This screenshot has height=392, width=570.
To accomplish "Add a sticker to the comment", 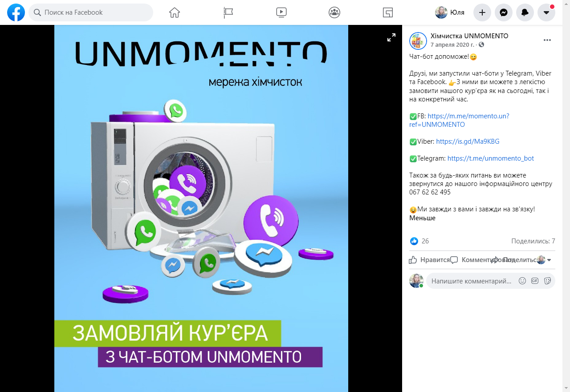I will (547, 281).
